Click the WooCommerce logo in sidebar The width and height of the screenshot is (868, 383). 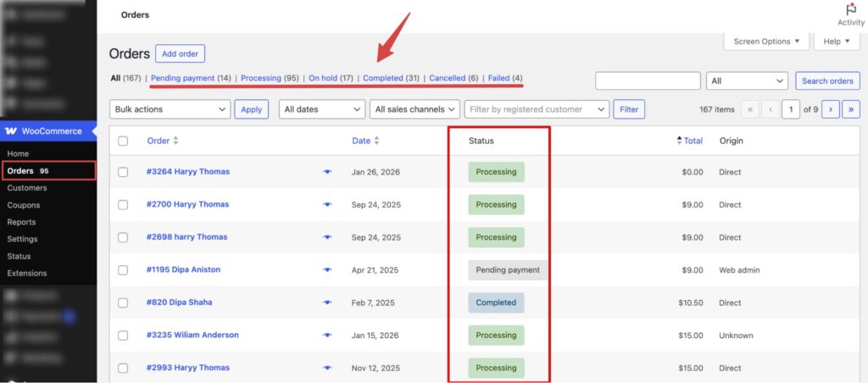click(x=11, y=131)
